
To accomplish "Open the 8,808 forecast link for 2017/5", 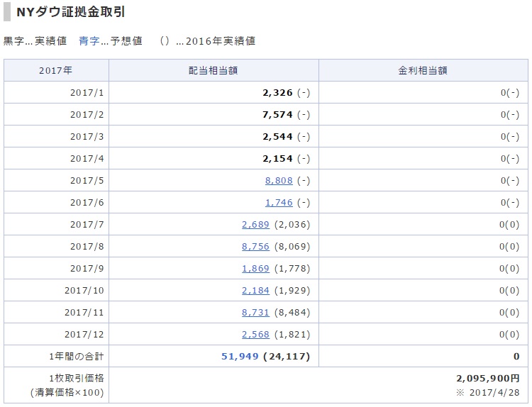I will [279, 180].
